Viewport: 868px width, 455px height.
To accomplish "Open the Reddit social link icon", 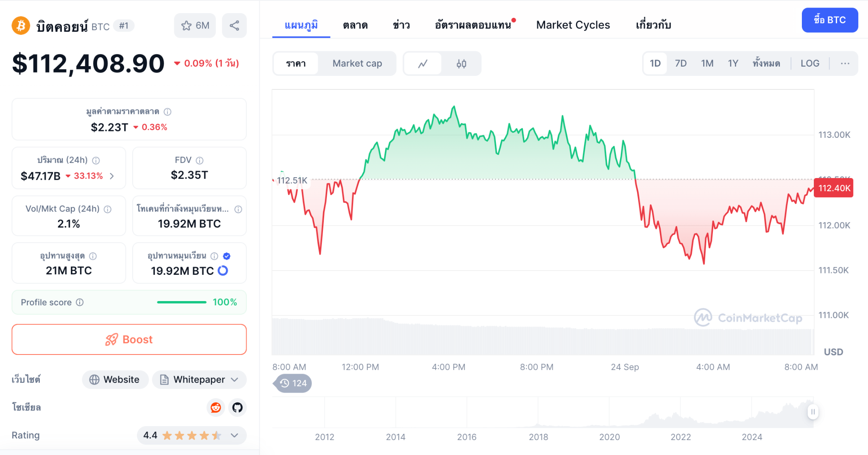I will (216, 408).
